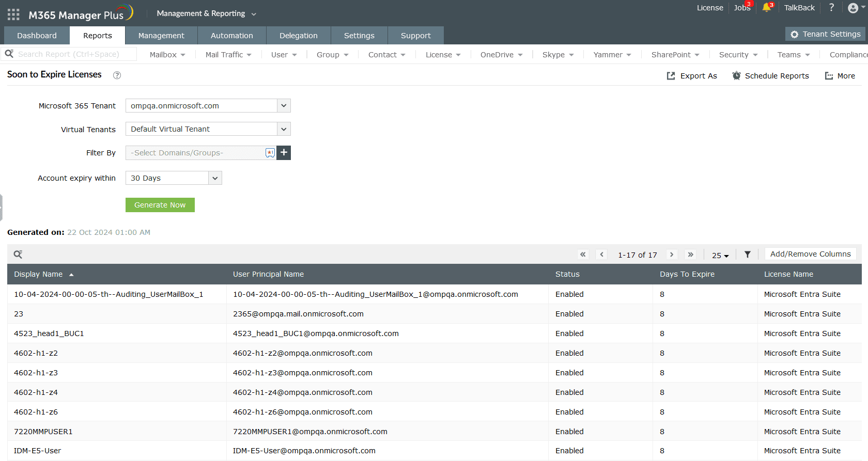Switch to the Settings tab

[359, 36]
